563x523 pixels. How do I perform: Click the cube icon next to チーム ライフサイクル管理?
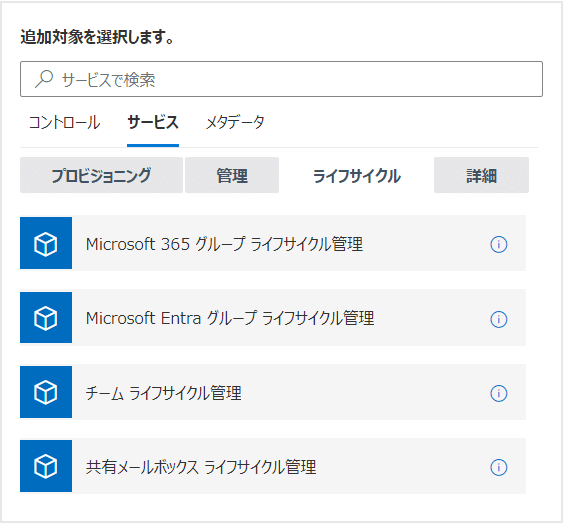46,392
